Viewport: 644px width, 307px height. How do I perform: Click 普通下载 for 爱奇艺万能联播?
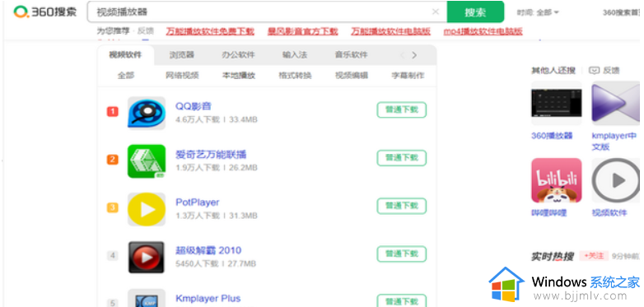click(402, 158)
